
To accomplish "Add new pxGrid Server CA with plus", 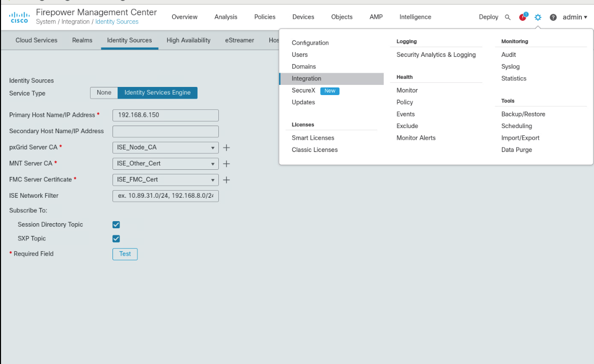I will point(227,147).
